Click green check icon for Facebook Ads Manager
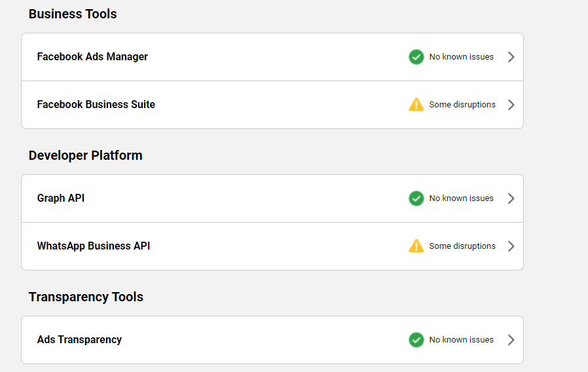This screenshot has height=372, width=588. point(416,57)
